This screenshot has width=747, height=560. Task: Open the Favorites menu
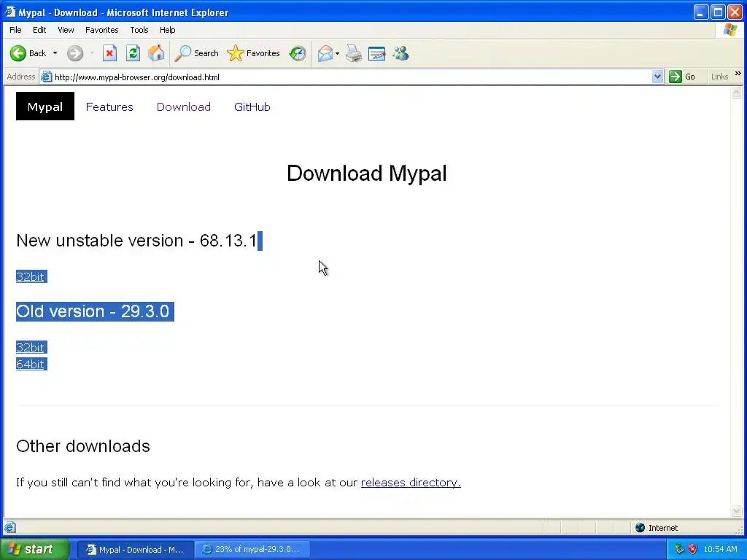pyautogui.click(x=102, y=30)
